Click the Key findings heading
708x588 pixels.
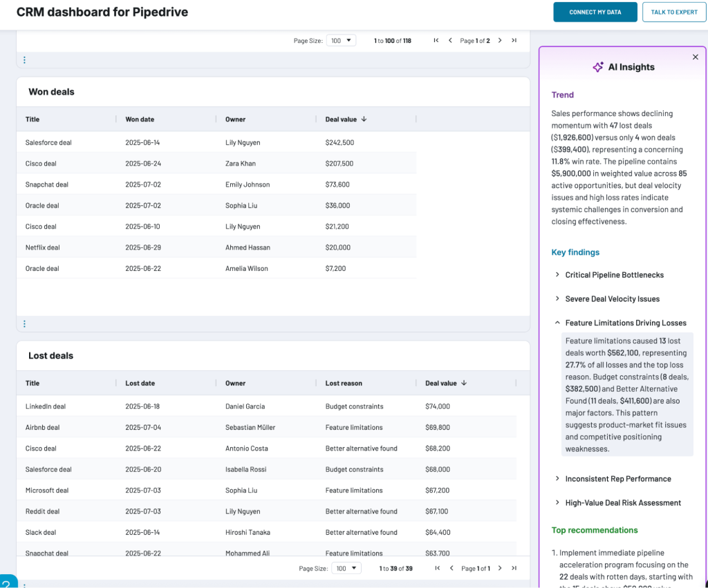575,252
